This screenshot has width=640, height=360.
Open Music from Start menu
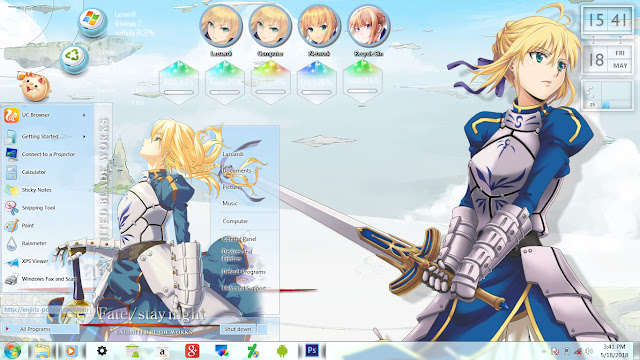pyautogui.click(x=230, y=203)
